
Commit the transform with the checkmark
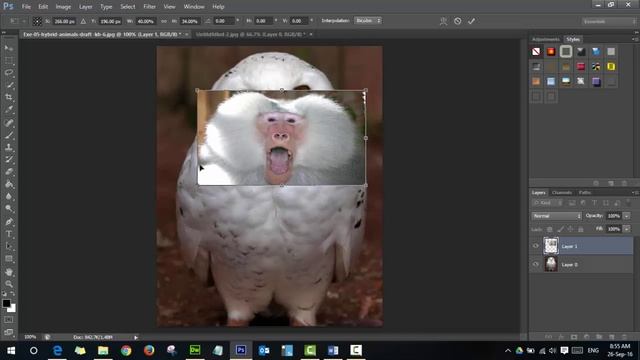point(471,21)
